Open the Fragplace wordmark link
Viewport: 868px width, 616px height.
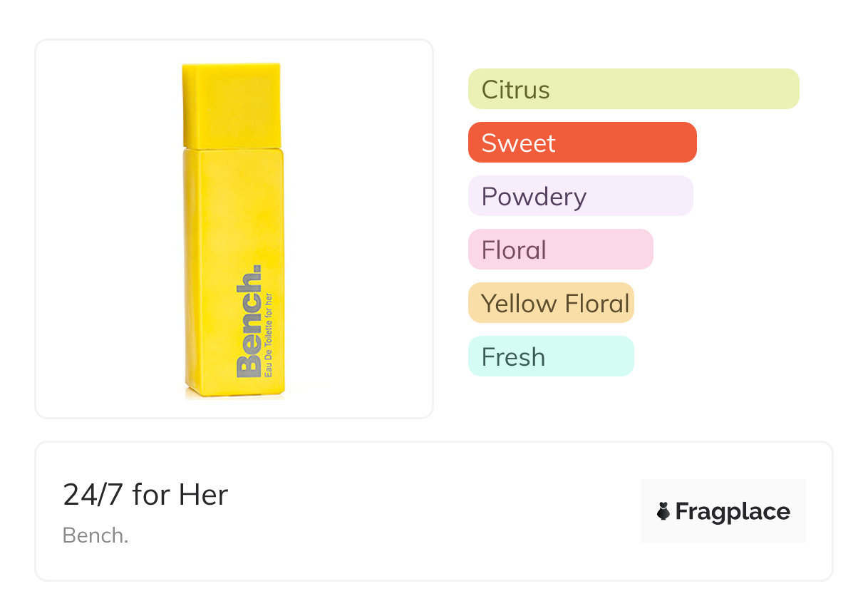(x=733, y=512)
